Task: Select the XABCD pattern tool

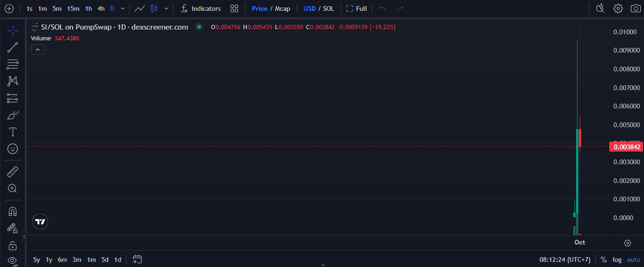Action: 13,81
